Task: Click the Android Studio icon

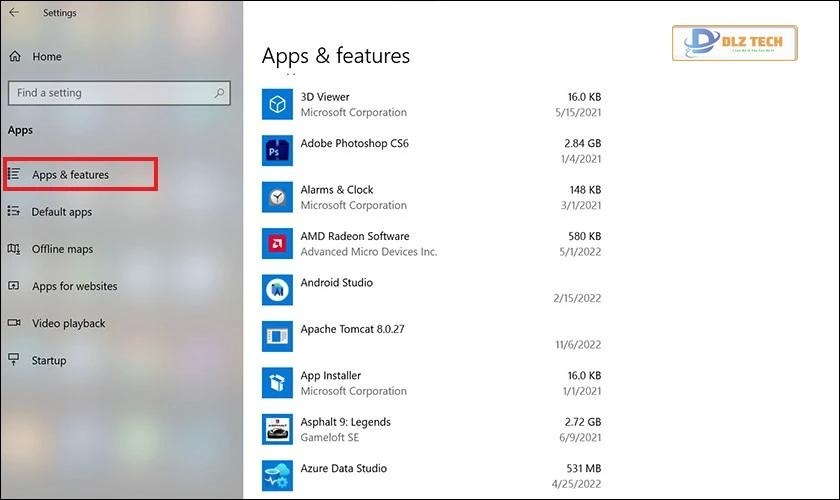Action: [x=277, y=290]
